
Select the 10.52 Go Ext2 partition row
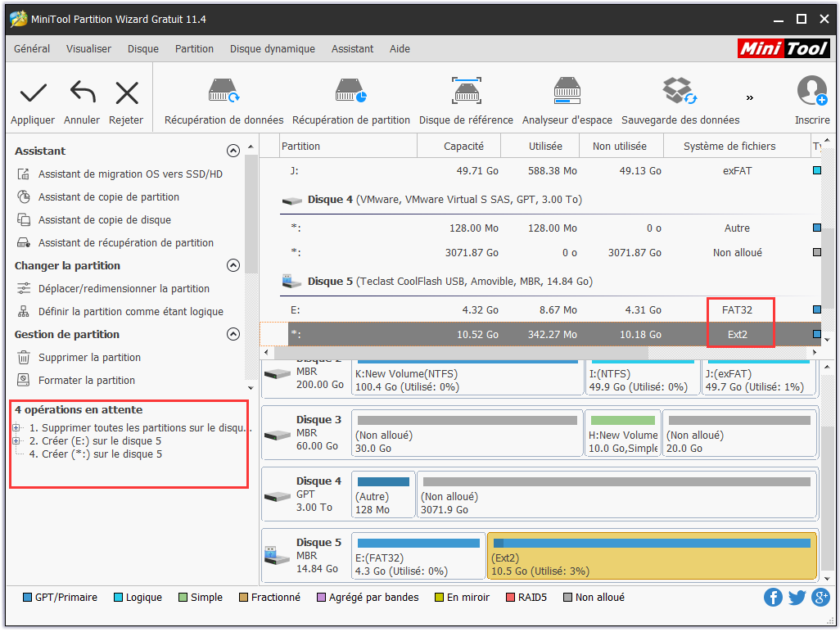540,334
